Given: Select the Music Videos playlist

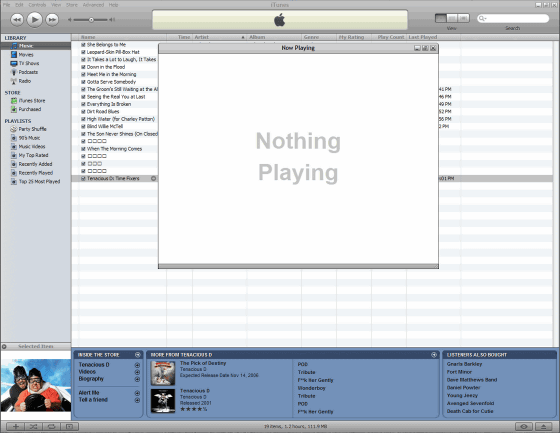Looking at the screenshot, I should click(31, 146).
